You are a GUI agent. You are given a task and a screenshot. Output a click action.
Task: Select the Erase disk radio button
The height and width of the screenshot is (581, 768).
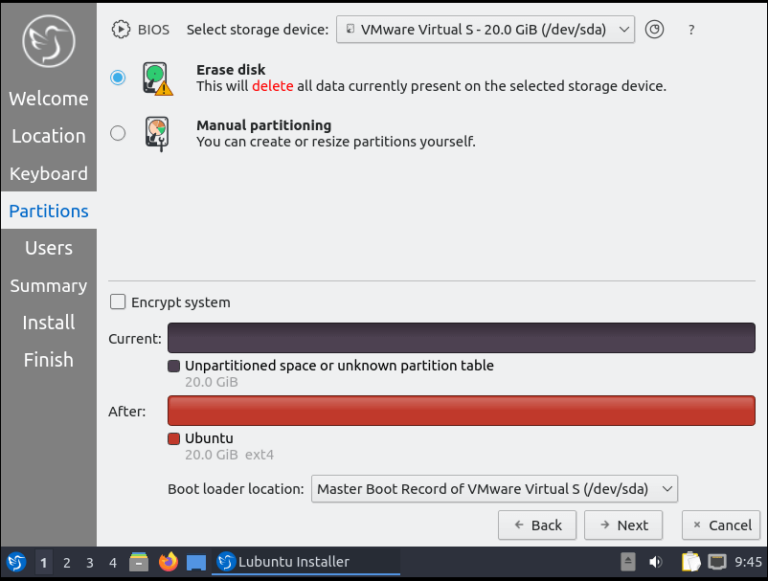click(118, 77)
